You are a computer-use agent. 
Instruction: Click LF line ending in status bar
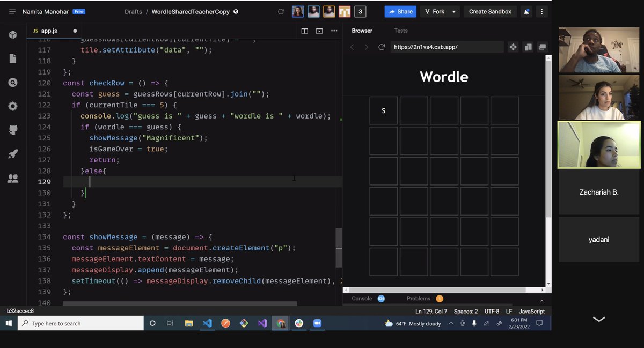click(x=509, y=312)
